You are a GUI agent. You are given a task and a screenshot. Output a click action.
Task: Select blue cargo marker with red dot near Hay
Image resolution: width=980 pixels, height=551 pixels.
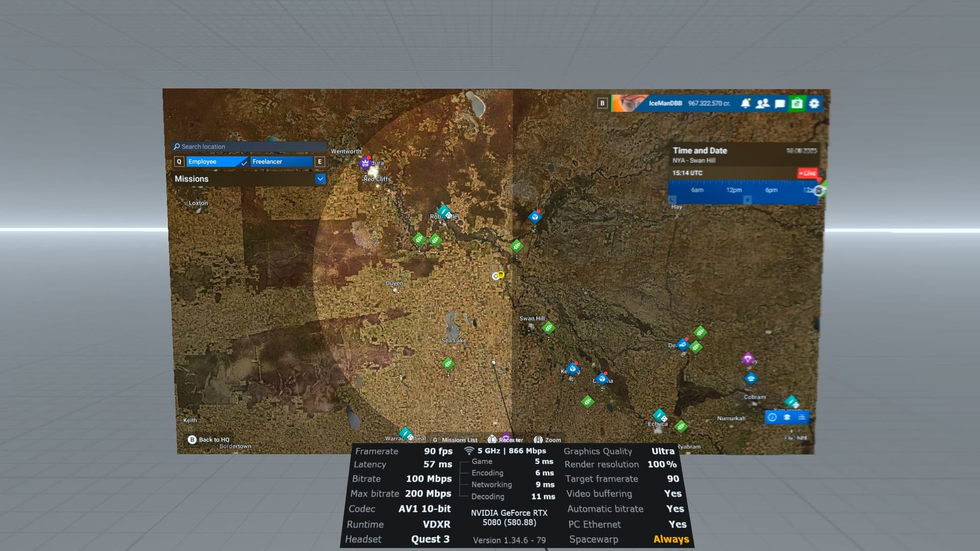[535, 217]
